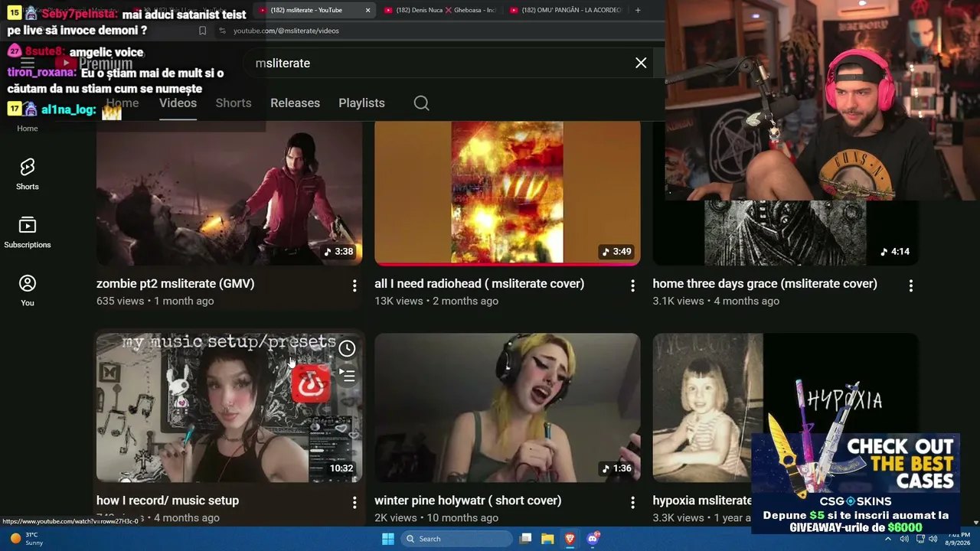Image resolution: width=980 pixels, height=551 pixels.
Task: Add music setup video to queue
Action: (347, 376)
